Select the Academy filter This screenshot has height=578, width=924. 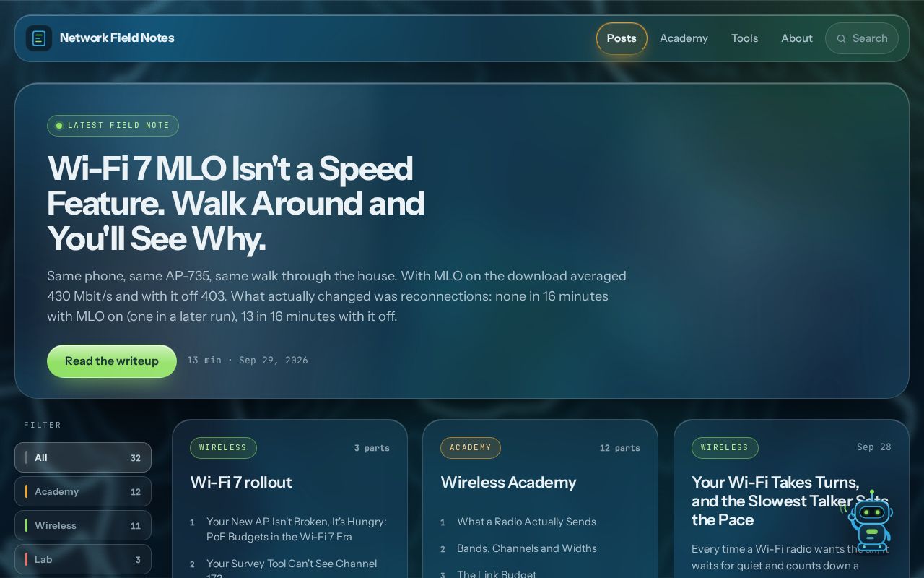coord(83,491)
